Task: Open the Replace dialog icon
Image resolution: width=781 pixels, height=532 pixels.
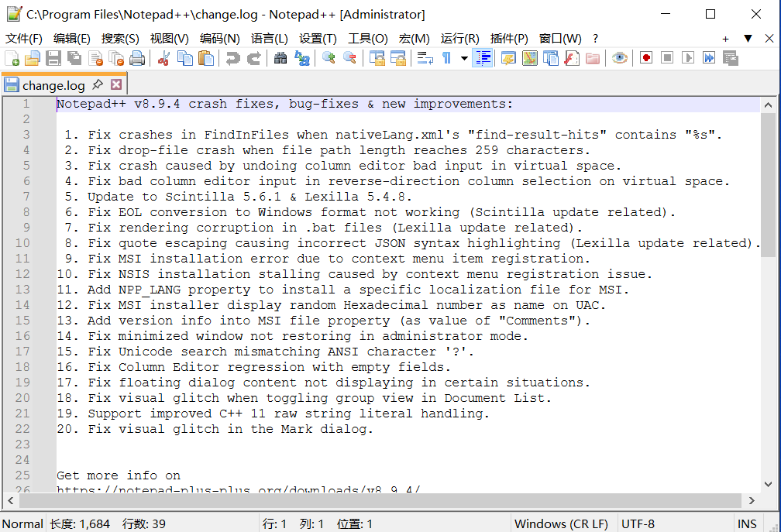Action: pos(301,58)
